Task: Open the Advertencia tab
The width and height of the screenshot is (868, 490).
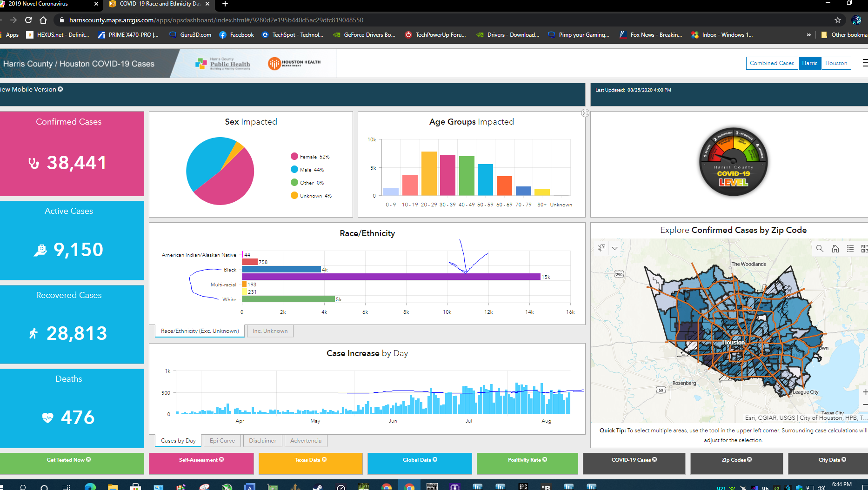Action: (x=306, y=441)
